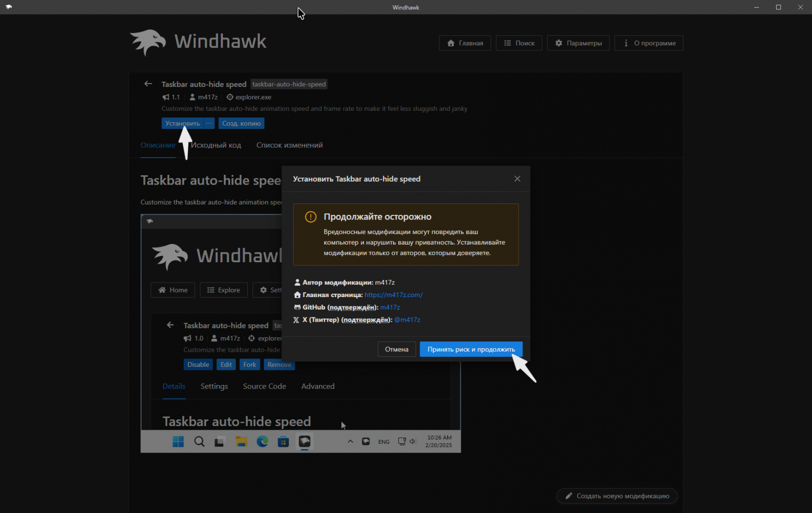Open Поиск explore button
The width and height of the screenshot is (812, 513).
[519, 43]
